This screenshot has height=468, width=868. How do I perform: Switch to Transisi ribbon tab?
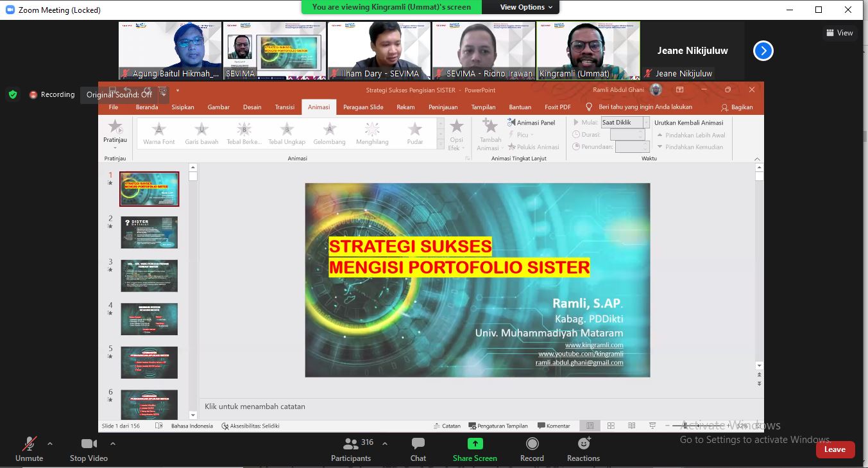(285, 107)
